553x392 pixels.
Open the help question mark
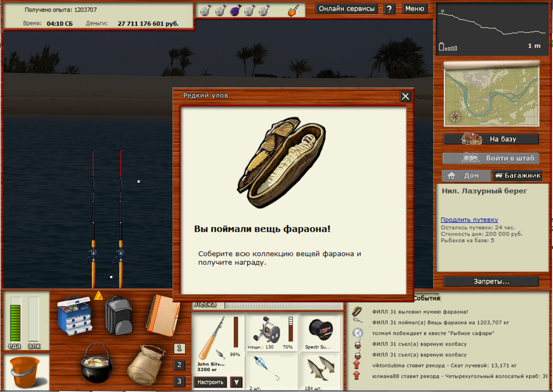pos(389,9)
